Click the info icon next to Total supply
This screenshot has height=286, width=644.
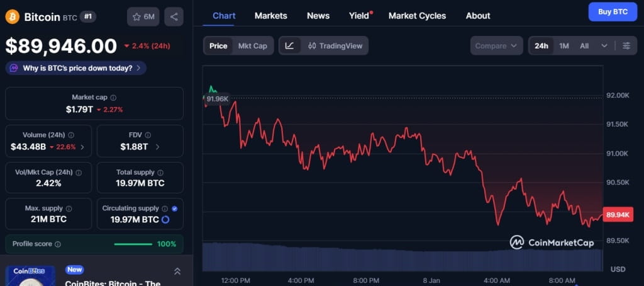click(x=160, y=173)
